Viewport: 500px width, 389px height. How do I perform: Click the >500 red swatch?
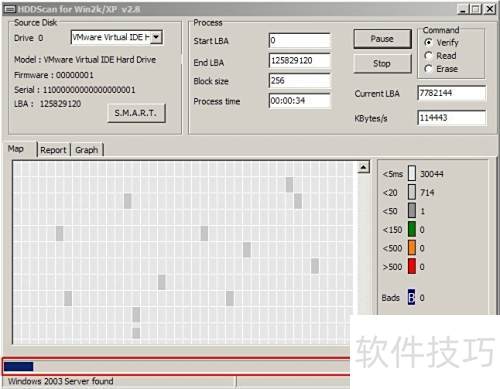tap(412, 267)
